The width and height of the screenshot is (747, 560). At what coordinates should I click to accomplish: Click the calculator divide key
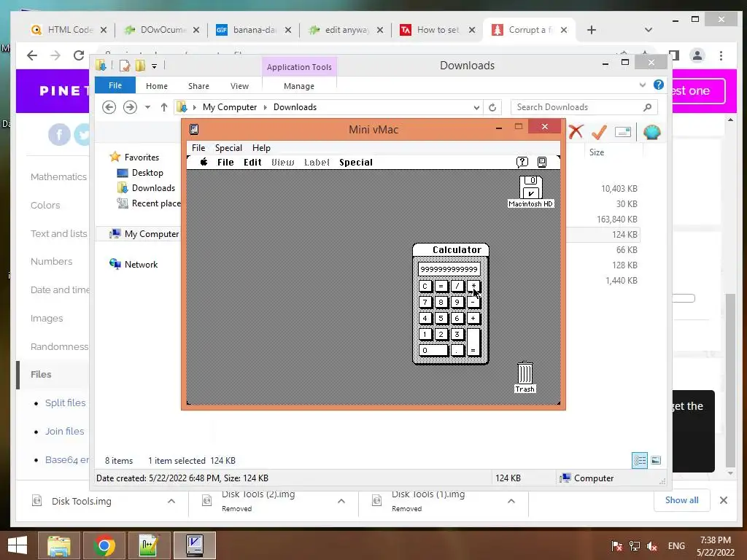[457, 286]
